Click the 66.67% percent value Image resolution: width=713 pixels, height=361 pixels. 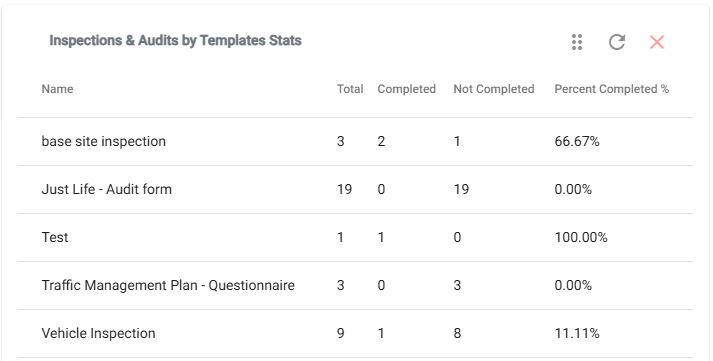(577, 141)
